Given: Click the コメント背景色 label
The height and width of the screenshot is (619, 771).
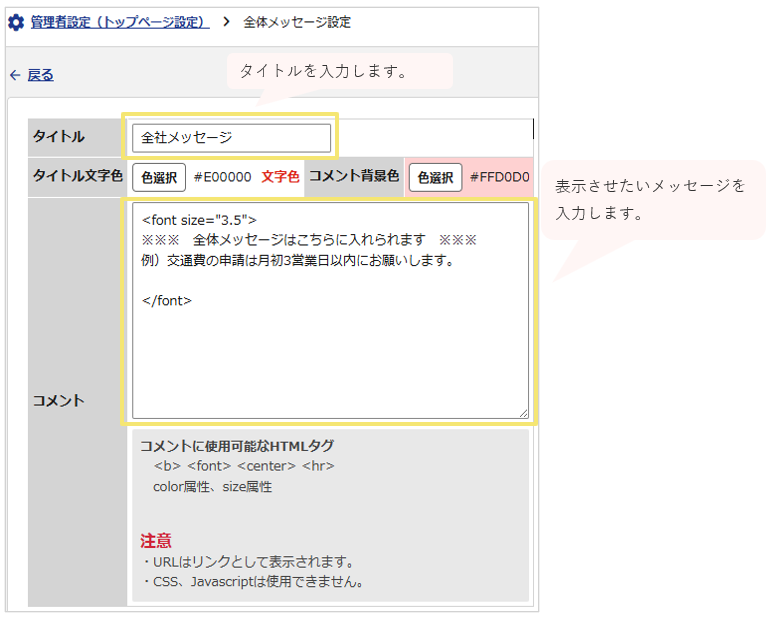Looking at the screenshot, I should 354,176.
